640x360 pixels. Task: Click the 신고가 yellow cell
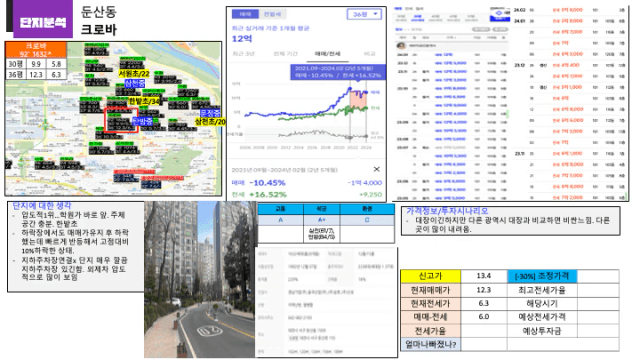(431, 276)
